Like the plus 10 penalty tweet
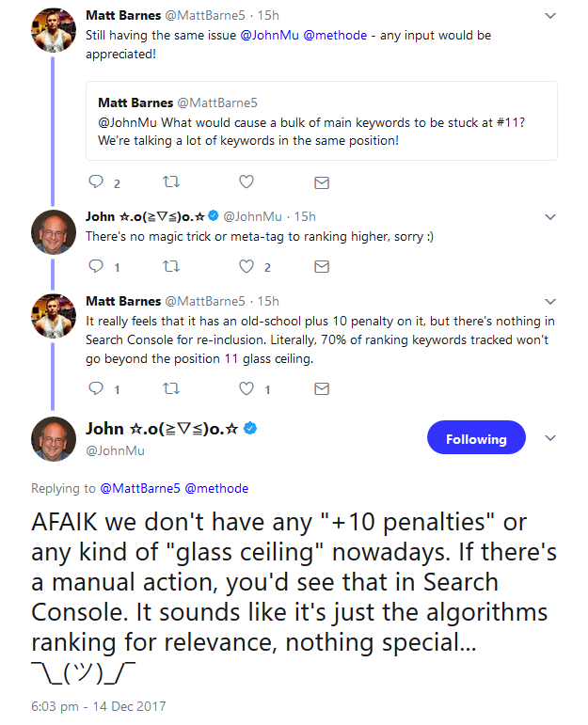 (246, 388)
